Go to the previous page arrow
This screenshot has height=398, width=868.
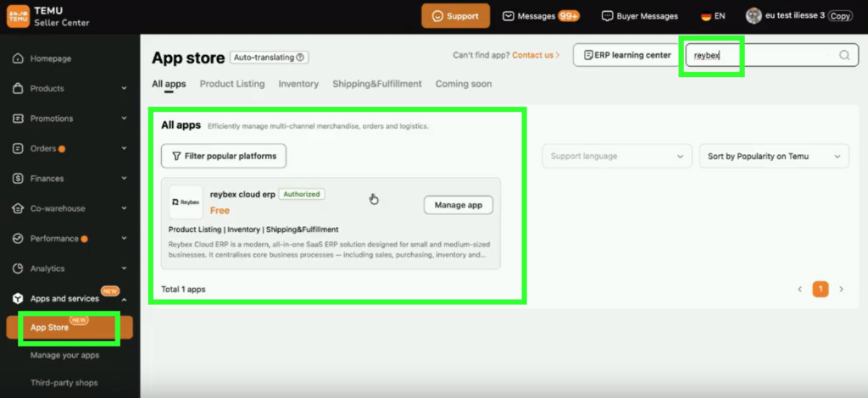click(799, 289)
